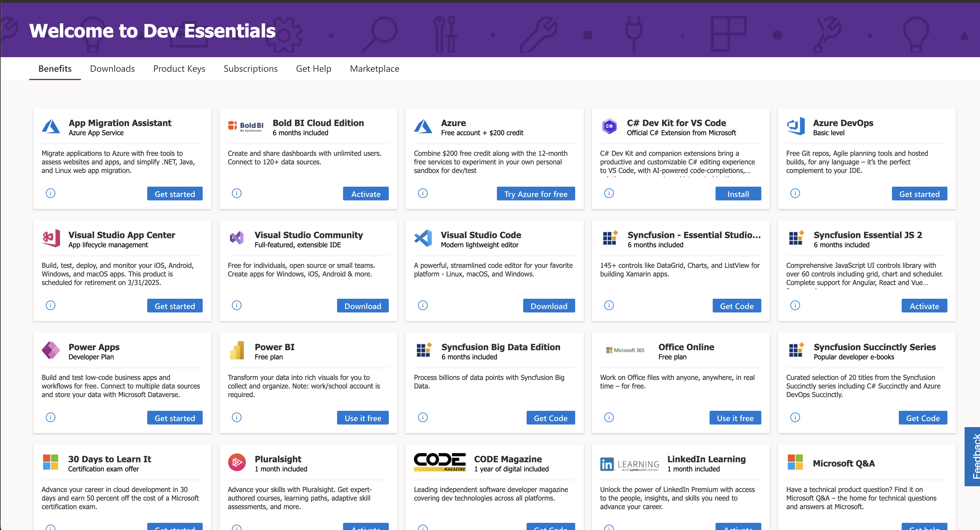
Task: Activate Bold BI Cloud Edition
Action: tap(366, 194)
